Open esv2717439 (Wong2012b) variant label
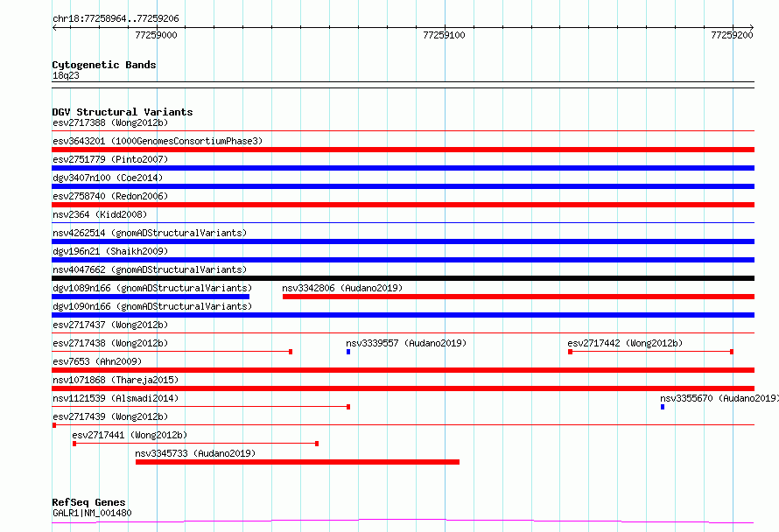 point(110,416)
